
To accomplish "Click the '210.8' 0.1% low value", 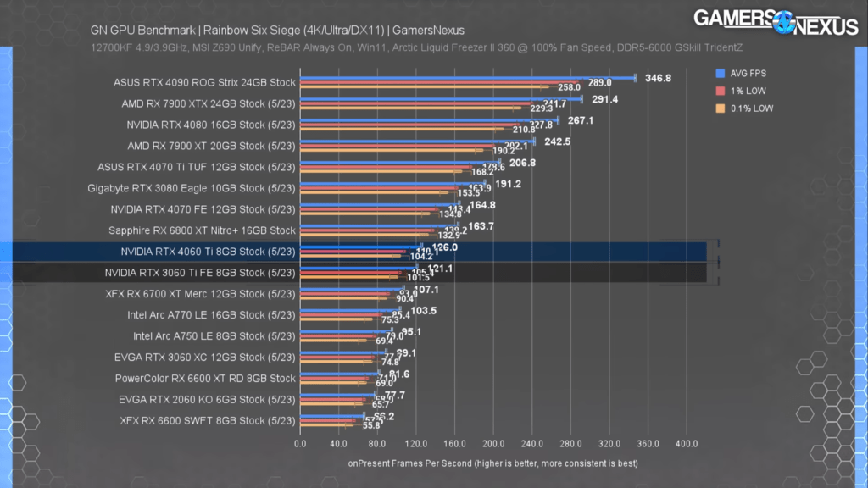I will 524,130.
